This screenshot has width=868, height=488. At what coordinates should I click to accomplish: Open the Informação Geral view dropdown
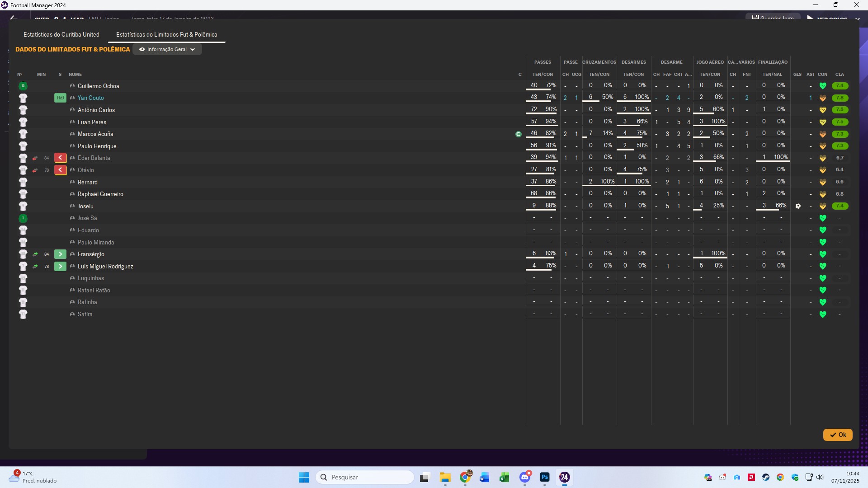click(167, 49)
